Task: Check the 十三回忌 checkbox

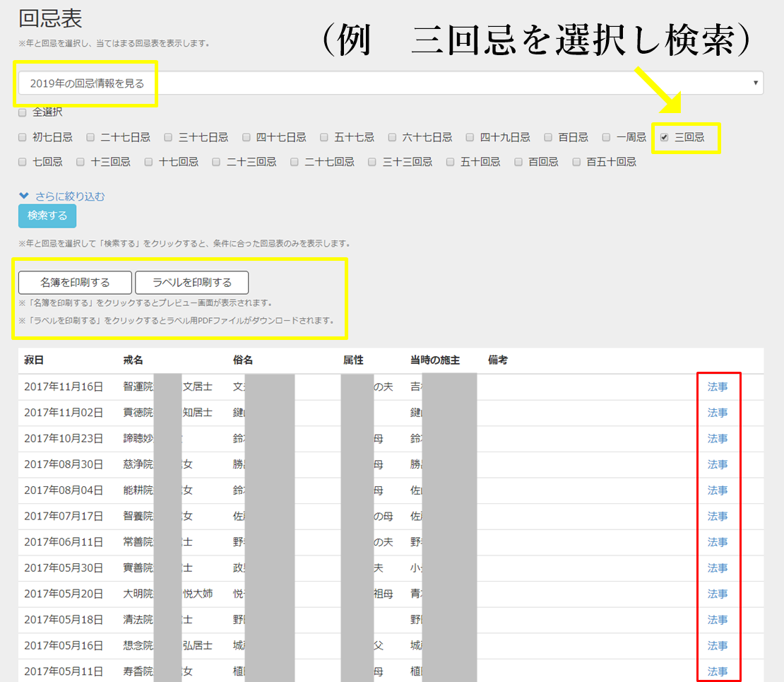Action: pos(82,161)
